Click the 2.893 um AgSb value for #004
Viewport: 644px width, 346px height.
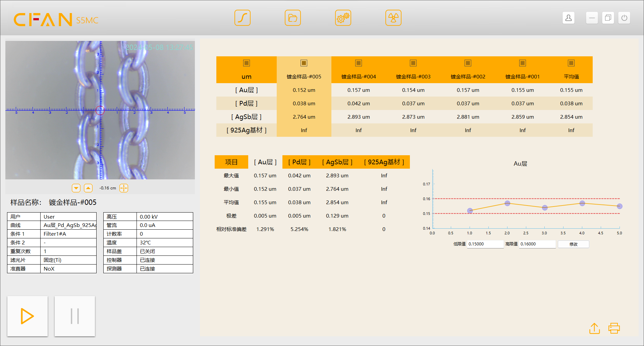click(359, 117)
